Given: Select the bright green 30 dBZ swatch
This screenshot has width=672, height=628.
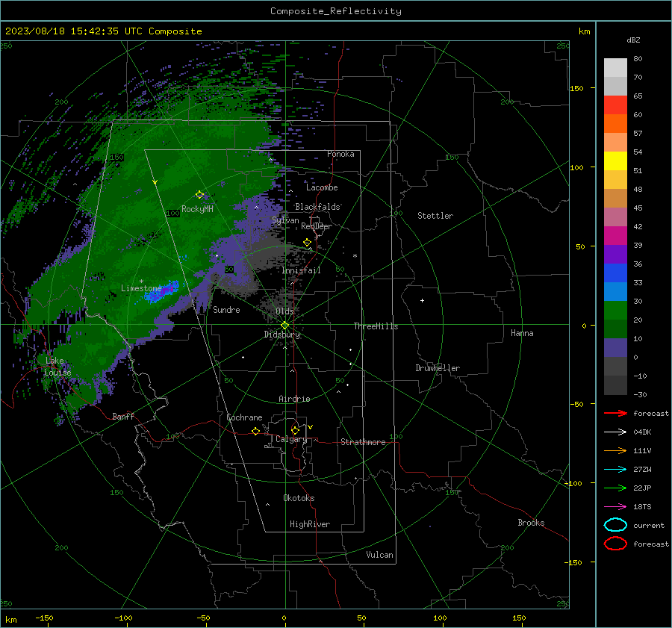Looking at the screenshot, I should click(615, 310).
